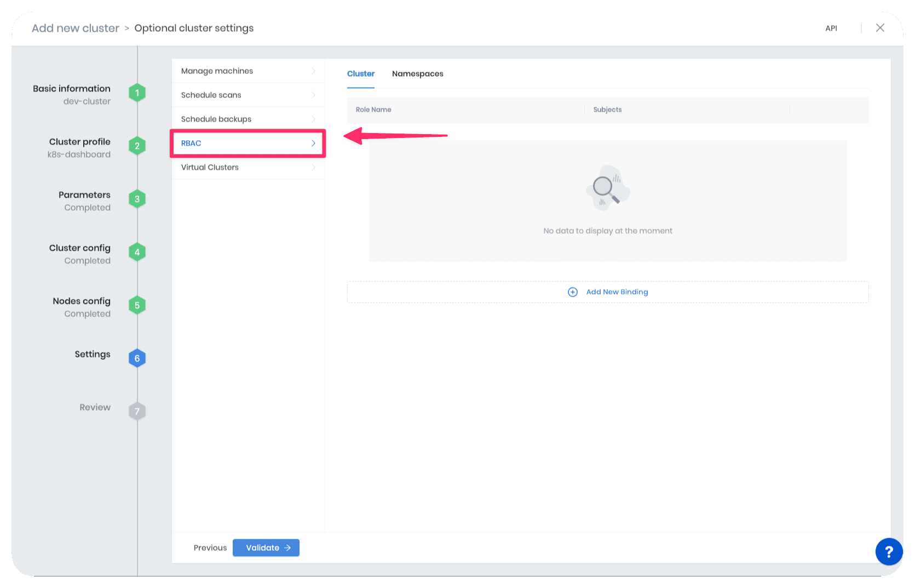This screenshot has width=915, height=588.
Task: Expand the RBAC chevron
Action: point(313,143)
